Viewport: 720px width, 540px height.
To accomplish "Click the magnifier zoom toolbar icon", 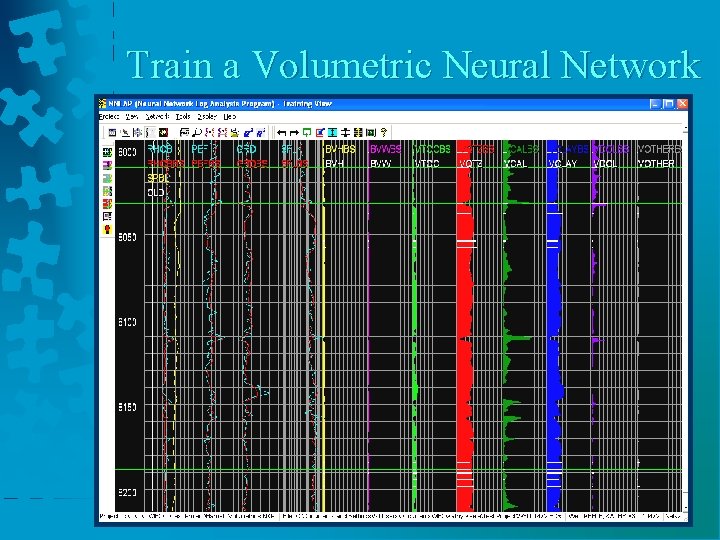I will tap(197, 133).
